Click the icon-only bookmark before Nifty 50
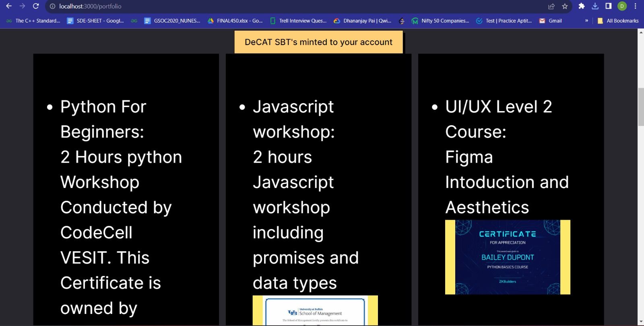The image size is (644, 326). click(x=401, y=21)
